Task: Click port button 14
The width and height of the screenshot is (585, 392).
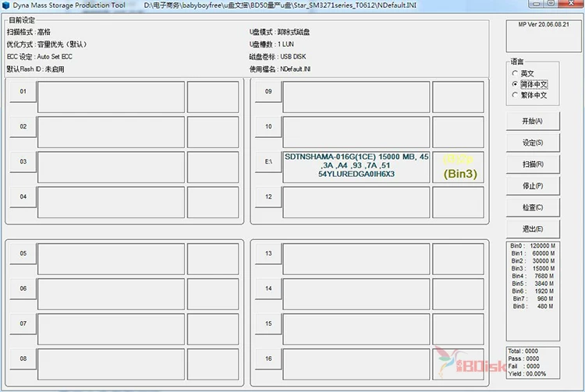Action: click(268, 288)
